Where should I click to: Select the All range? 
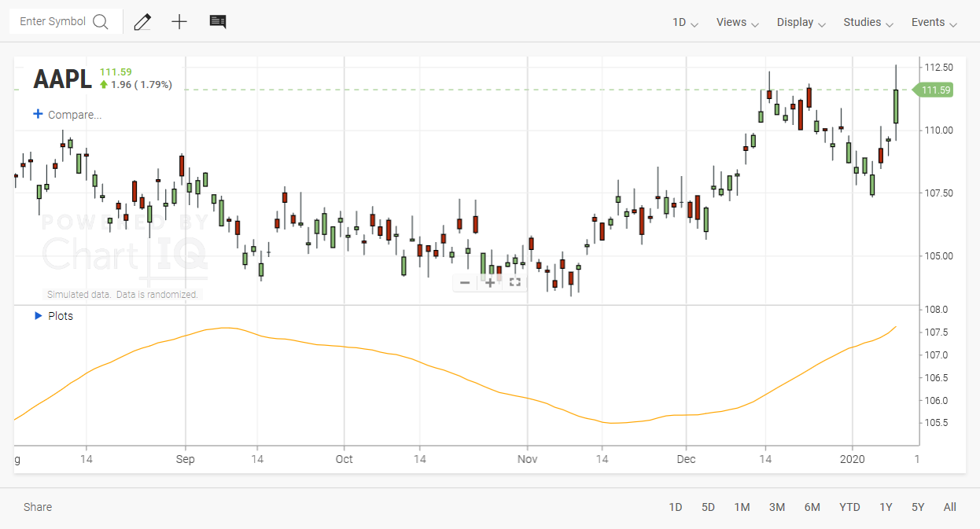(950, 507)
